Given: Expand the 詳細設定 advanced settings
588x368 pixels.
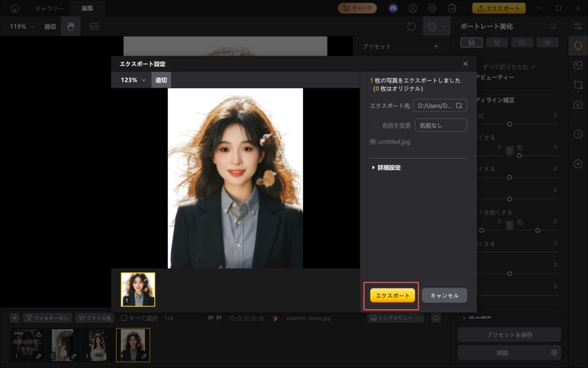Looking at the screenshot, I should coord(386,168).
